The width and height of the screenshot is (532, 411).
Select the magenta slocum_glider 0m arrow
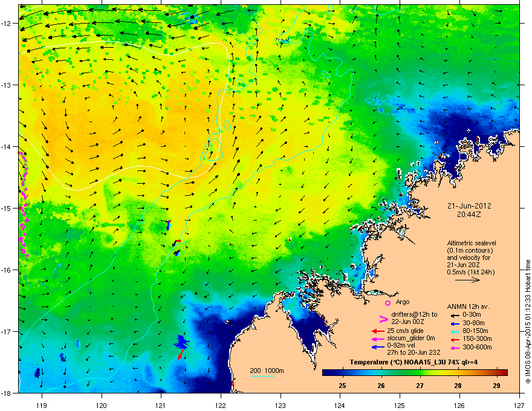click(x=378, y=338)
